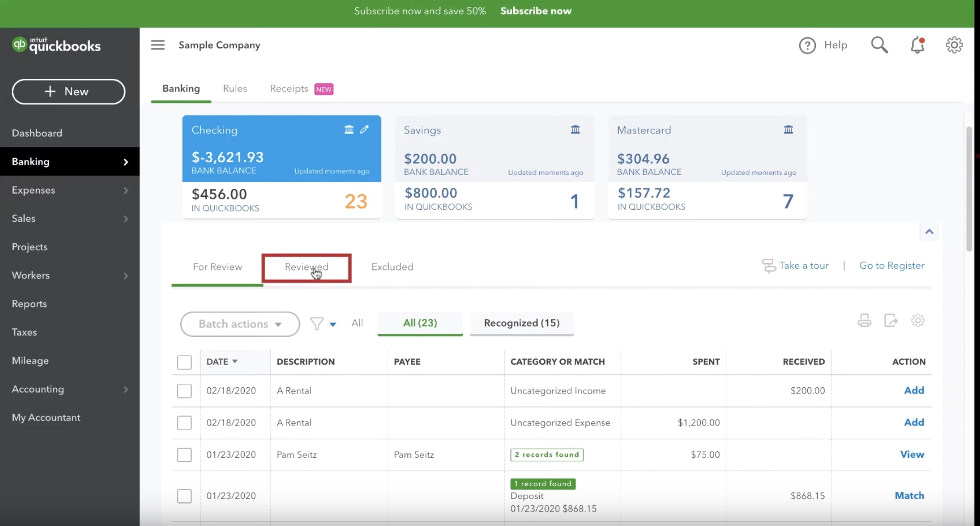Expand the Sales sidebar chevron
This screenshot has width=980, height=526.
pyautogui.click(x=126, y=219)
